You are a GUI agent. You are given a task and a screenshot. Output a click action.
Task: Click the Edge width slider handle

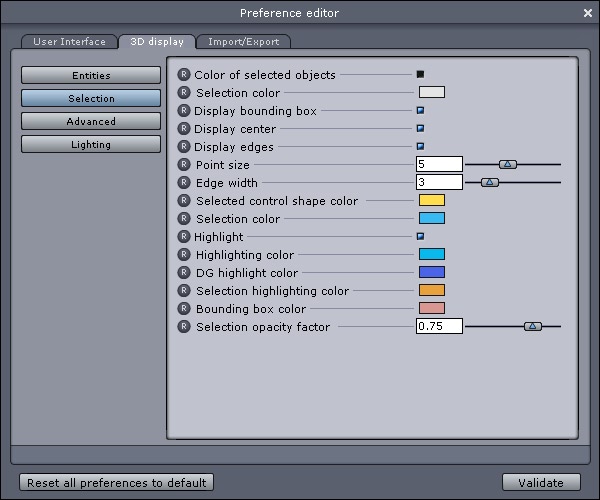tap(490, 182)
